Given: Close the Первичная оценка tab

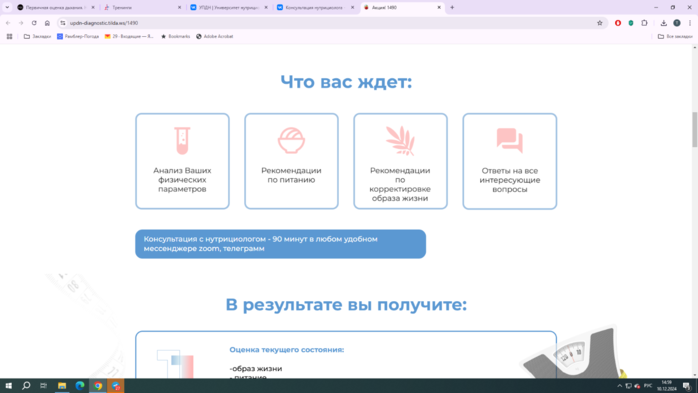Looking at the screenshot, I should coord(93,8).
